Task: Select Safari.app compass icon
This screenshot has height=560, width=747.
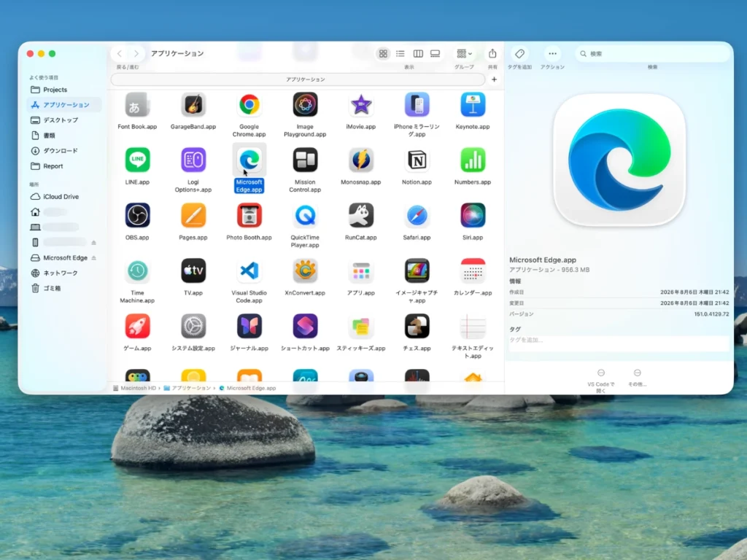Action: point(417,216)
